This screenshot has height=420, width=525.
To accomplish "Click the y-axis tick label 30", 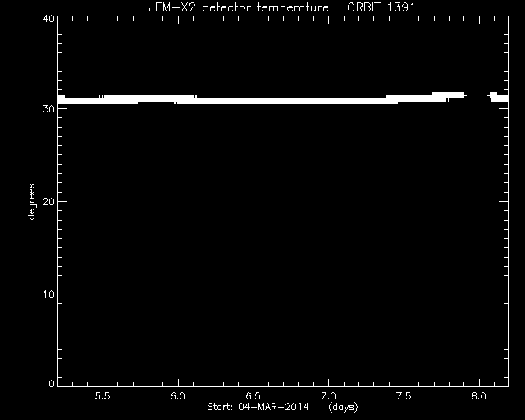I will click(49, 109).
